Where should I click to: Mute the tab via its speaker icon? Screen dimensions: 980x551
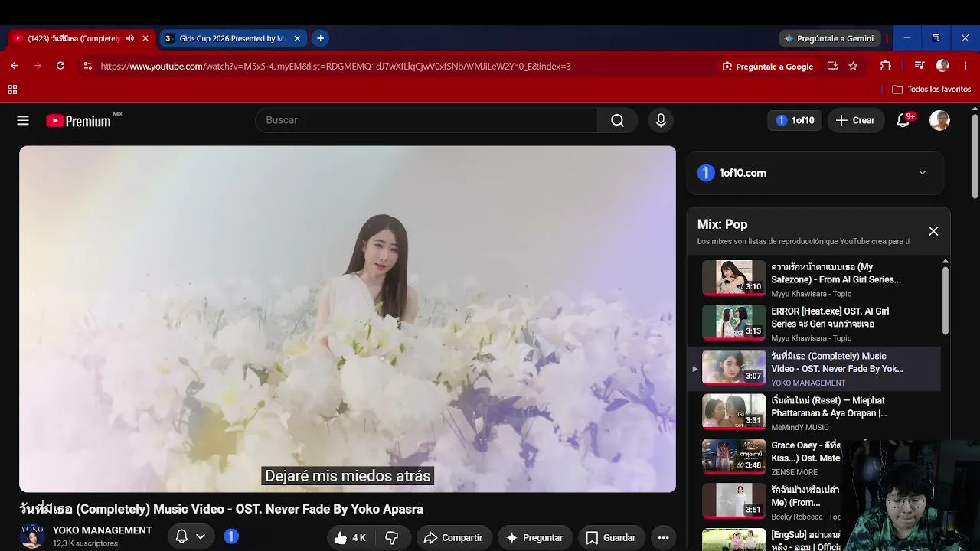130,38
